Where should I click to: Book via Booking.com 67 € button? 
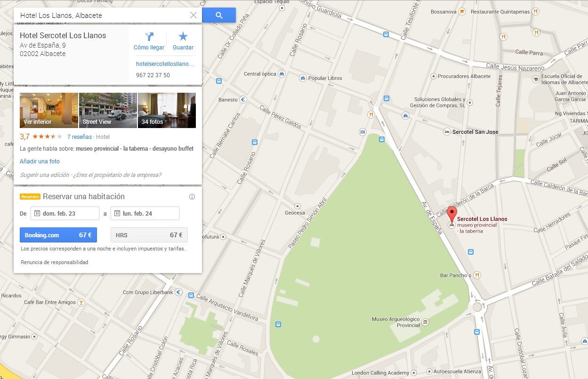coord(58,235)
